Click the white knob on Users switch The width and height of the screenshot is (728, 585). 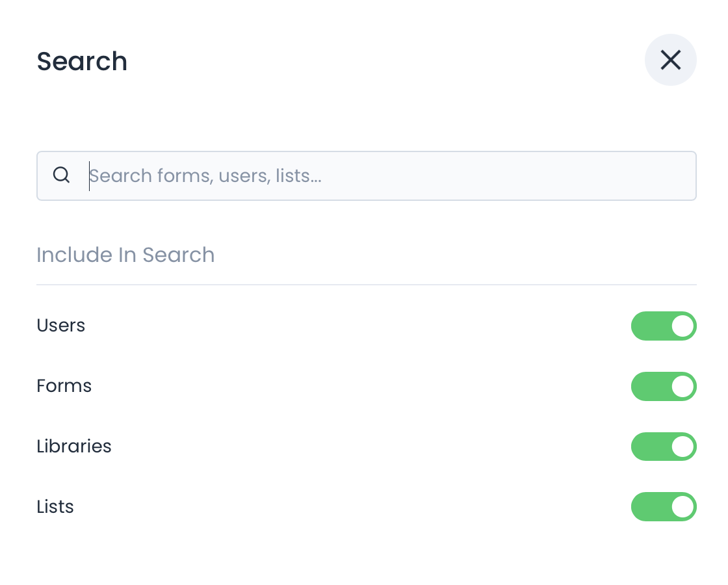[x=682, y=326]
